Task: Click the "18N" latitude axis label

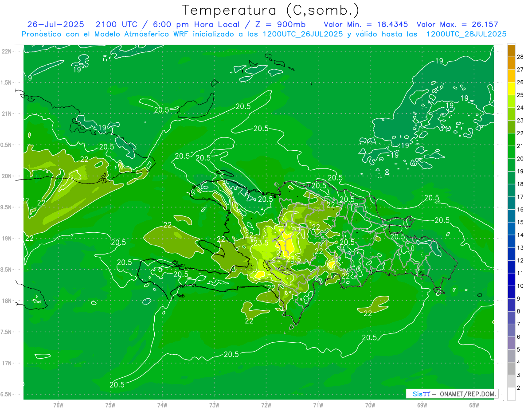Action: pos(7,301)
